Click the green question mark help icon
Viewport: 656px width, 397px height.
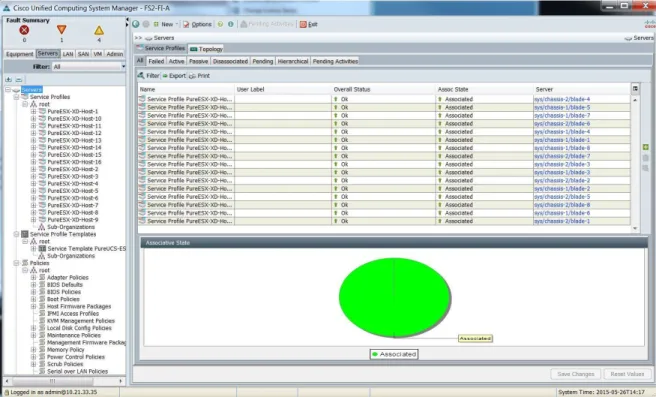tap(220, 24)
